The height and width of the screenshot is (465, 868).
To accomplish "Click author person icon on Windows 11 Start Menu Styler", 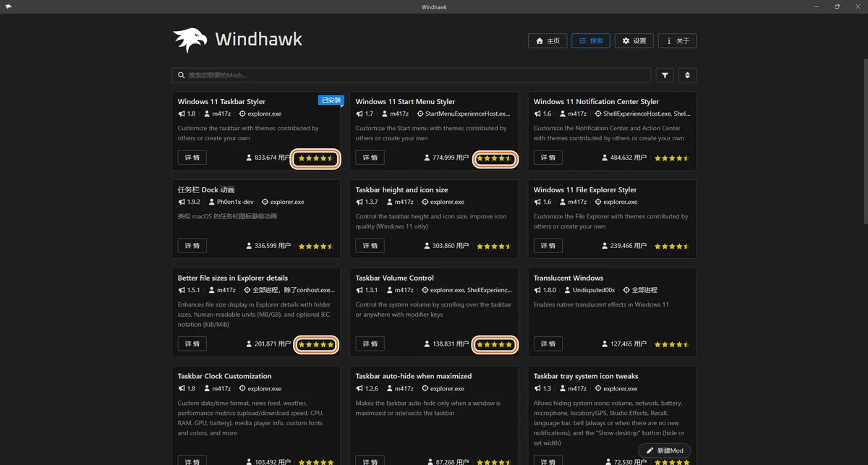I will coord(386,114).
